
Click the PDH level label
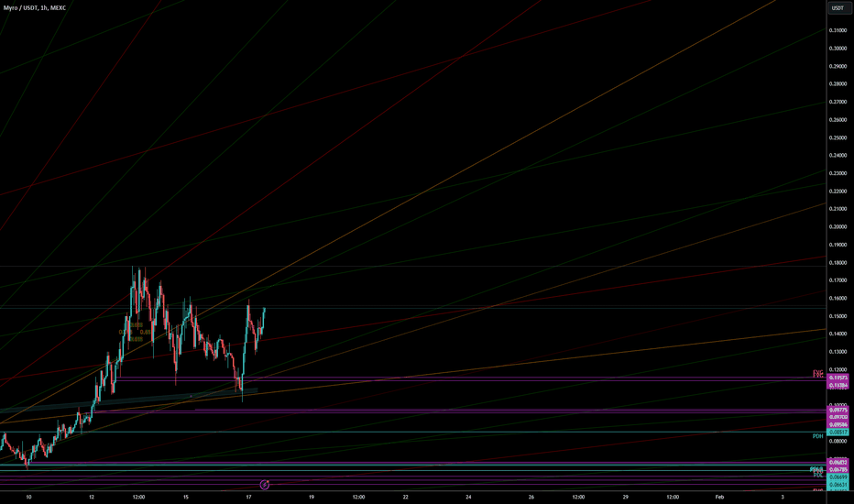[817, 436]
